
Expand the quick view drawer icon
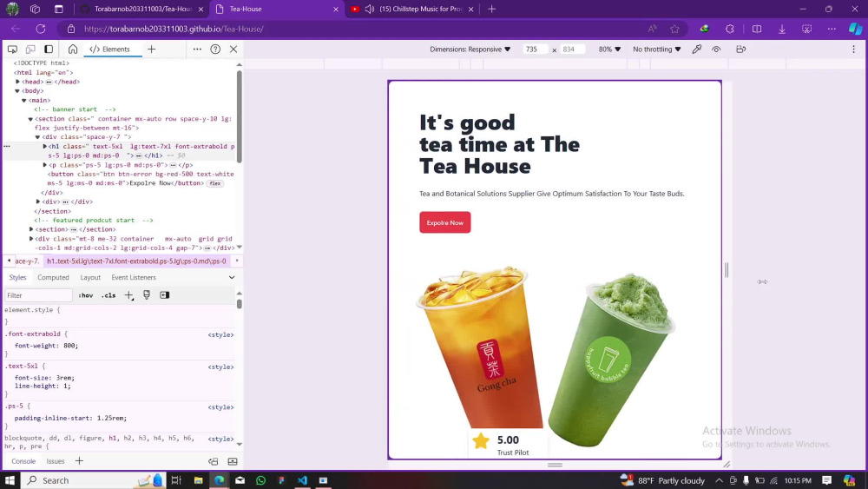[x=233, y=460]
